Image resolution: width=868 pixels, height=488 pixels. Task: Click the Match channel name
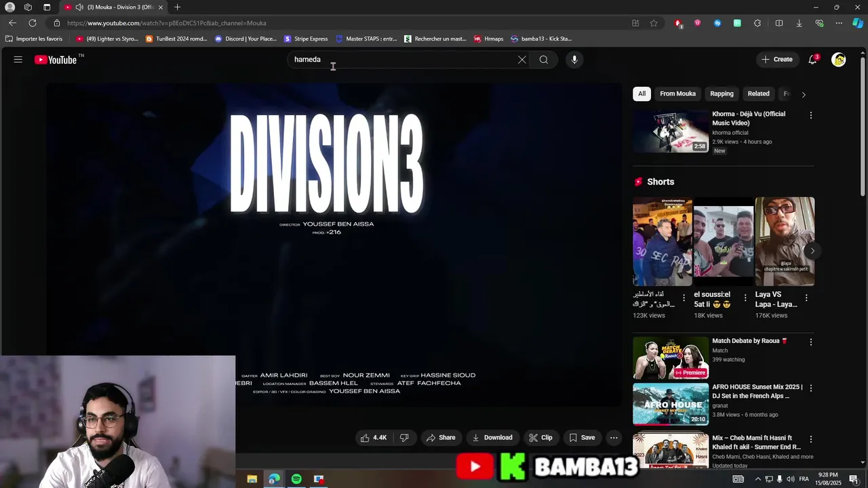[719, 350]
